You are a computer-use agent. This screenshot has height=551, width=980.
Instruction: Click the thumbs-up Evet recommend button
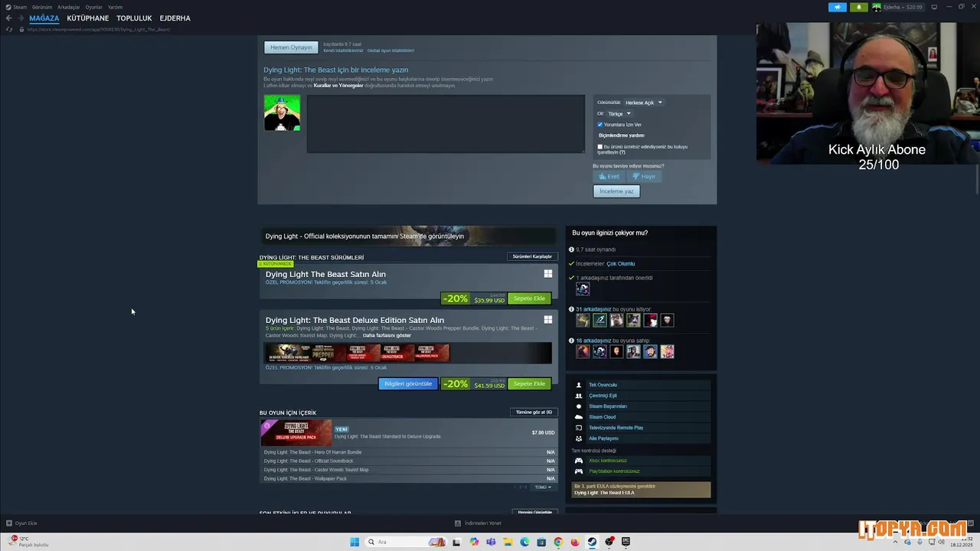[609, 176]
